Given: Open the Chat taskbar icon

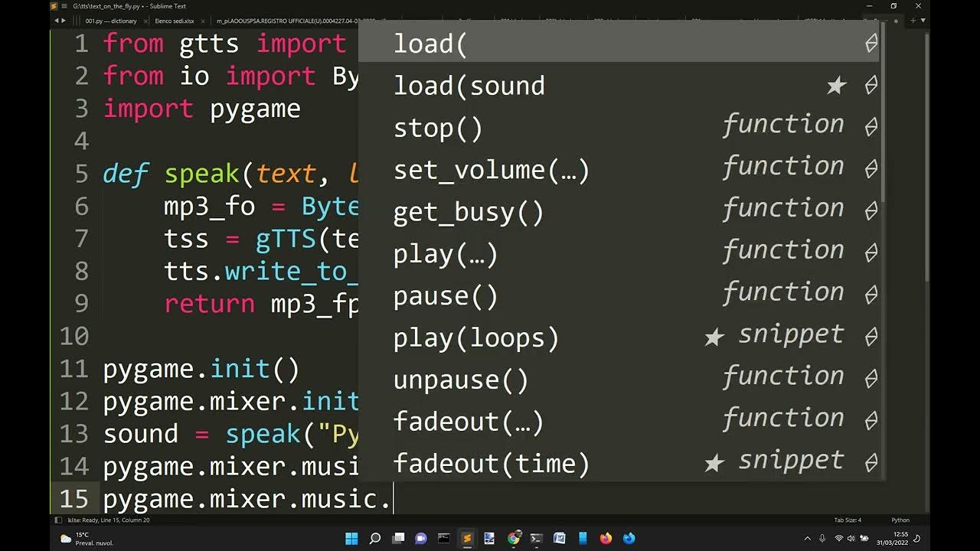Looking at the screenshot, I should coord(420,539).
